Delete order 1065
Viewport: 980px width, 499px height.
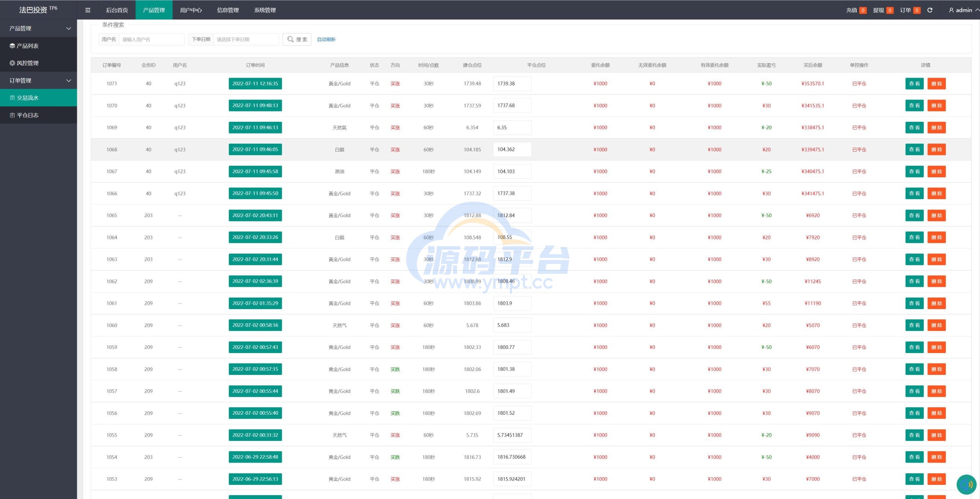[x=936, y=215]
